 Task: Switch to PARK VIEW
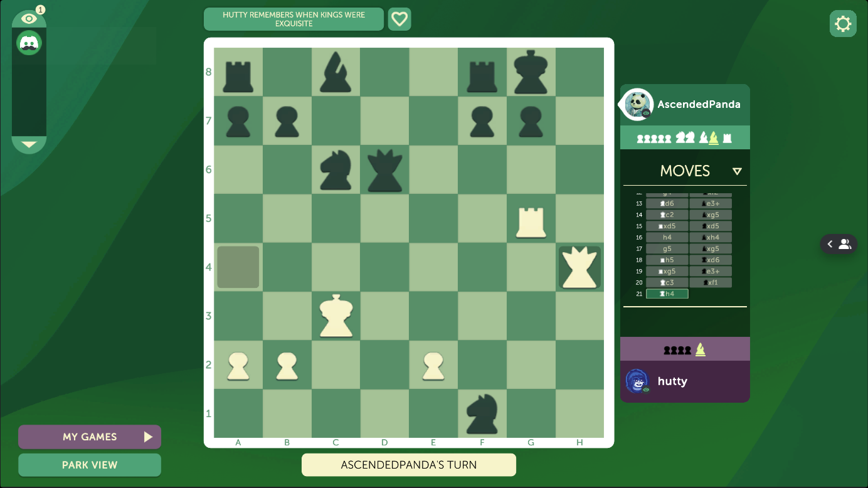[90, 465]
